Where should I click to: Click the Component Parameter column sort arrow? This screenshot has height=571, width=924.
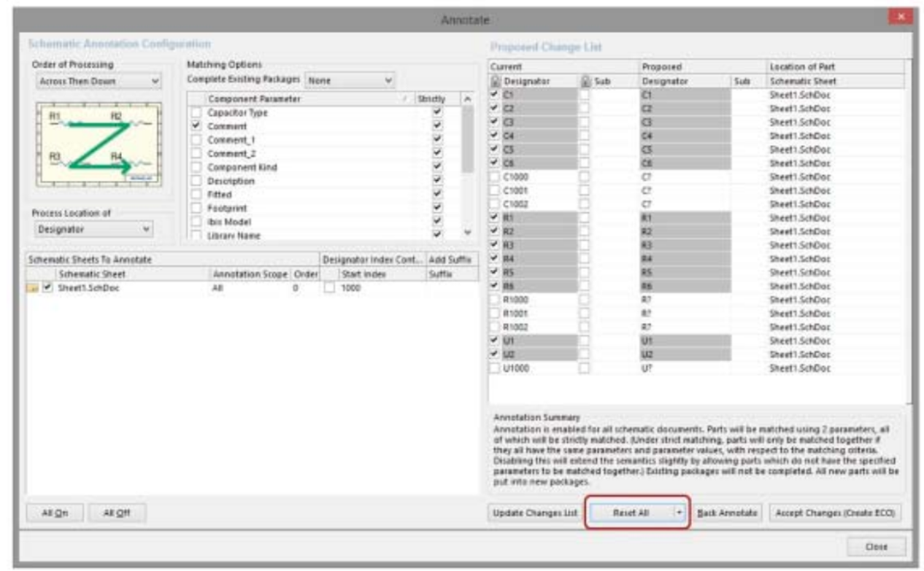404,98
